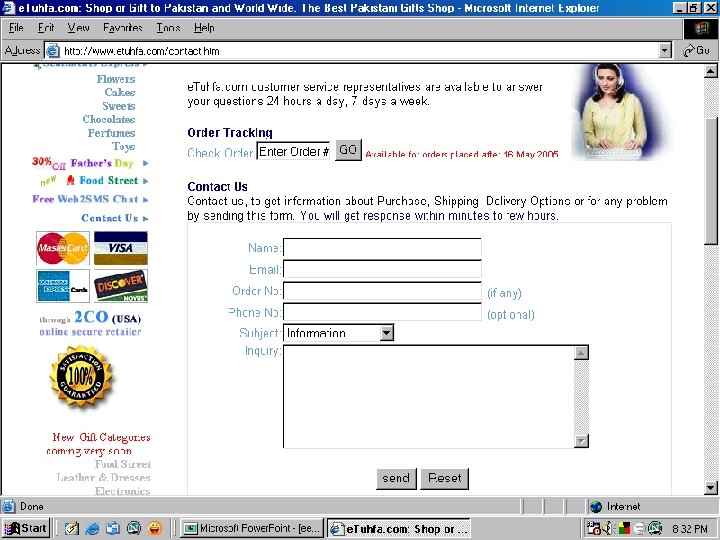The image size is (720, 540).
Task: Switch to Microsoft PowerPoint taskbar window
Action: coord(252,529)
